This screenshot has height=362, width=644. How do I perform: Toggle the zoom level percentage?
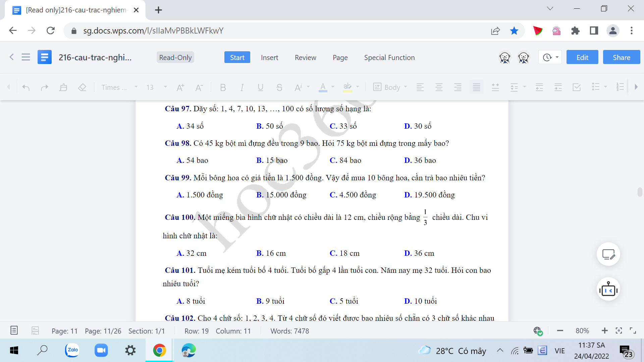click(x=582, y=330)
